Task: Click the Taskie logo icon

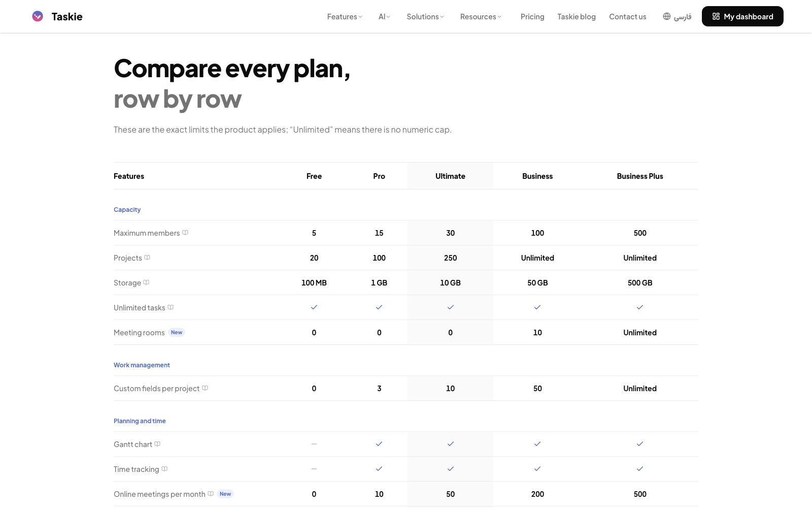Action: [38, 16]
